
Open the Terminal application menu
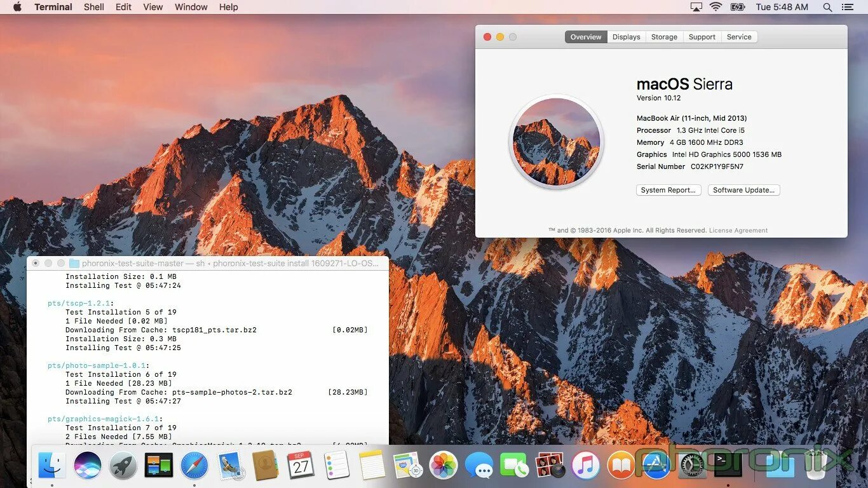point(53,7)
